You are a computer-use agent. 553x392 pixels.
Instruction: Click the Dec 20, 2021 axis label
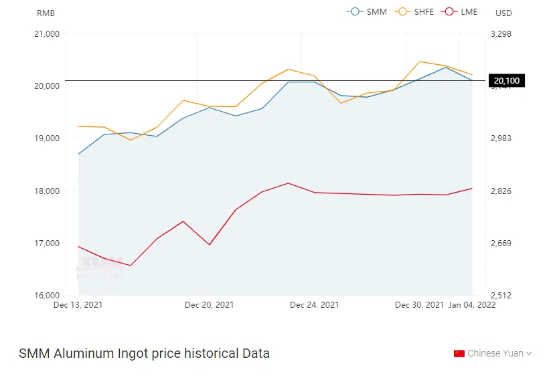point(209,305)
